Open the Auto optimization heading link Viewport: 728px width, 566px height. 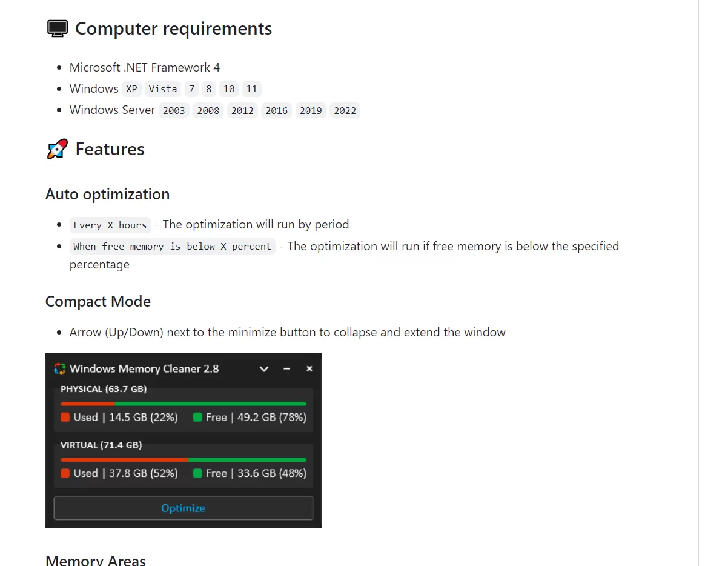pyautogui.click(x=107, y=194)
